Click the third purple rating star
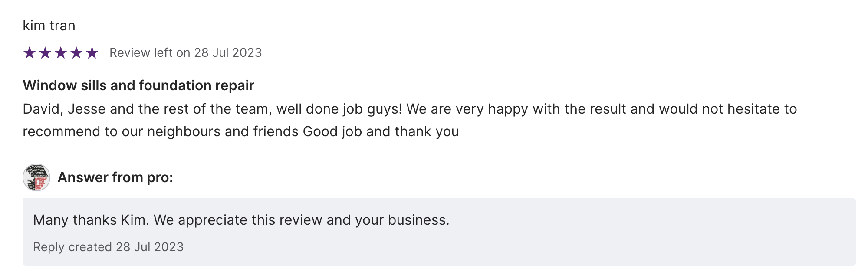Viewport: 868px width, 275px height. [x=61, y=53]
